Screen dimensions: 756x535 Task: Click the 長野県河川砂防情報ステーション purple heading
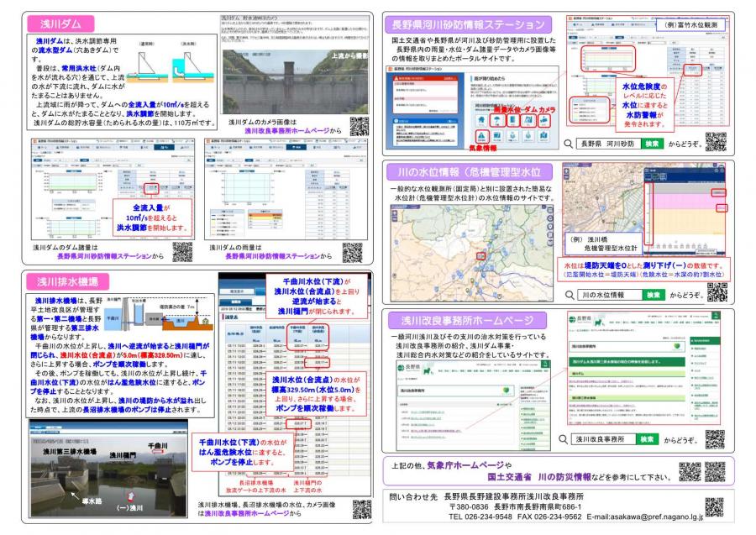(x=468, y=24)
